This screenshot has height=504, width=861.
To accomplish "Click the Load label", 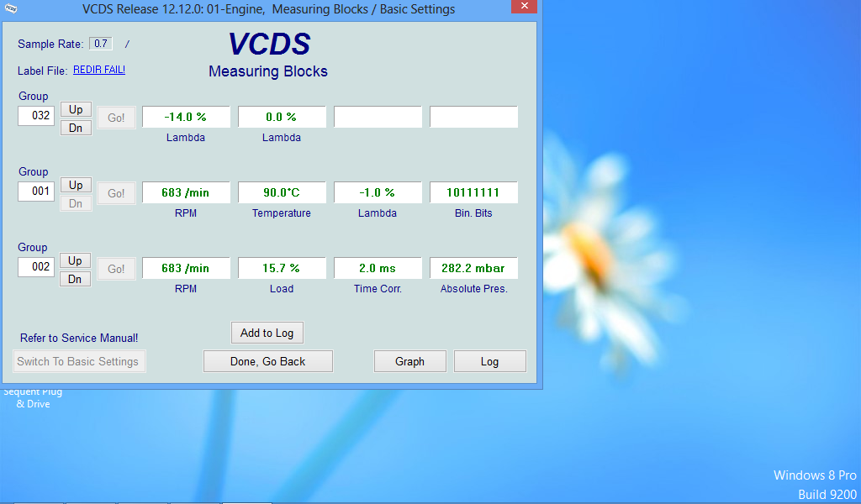I will pyautogui.click(x=282, y=288).
